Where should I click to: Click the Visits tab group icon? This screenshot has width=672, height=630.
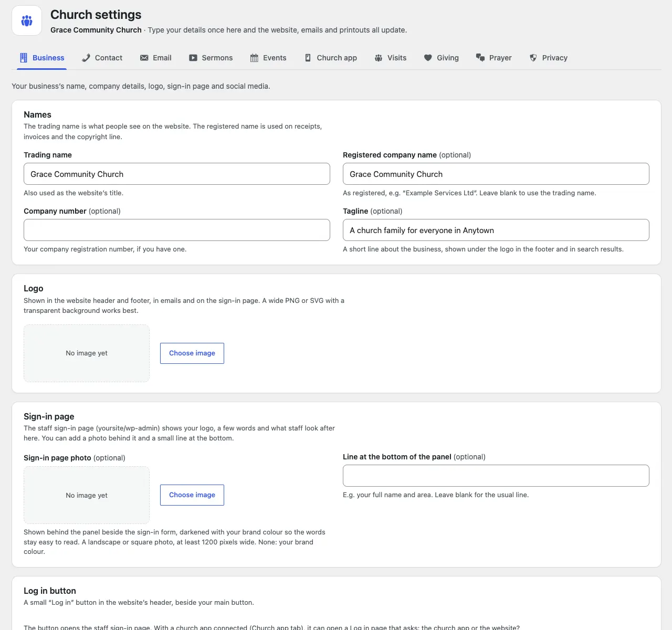point(379,58)
